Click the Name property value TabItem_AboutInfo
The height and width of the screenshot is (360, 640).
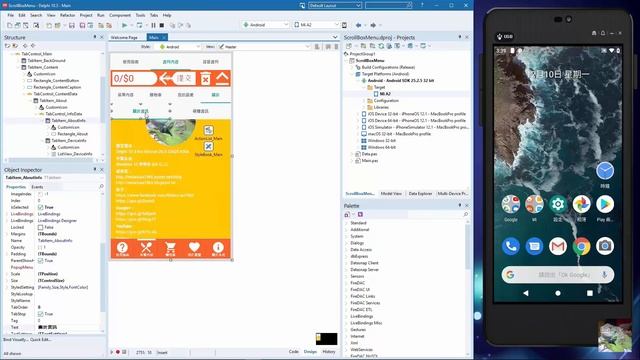click(55, 240)
